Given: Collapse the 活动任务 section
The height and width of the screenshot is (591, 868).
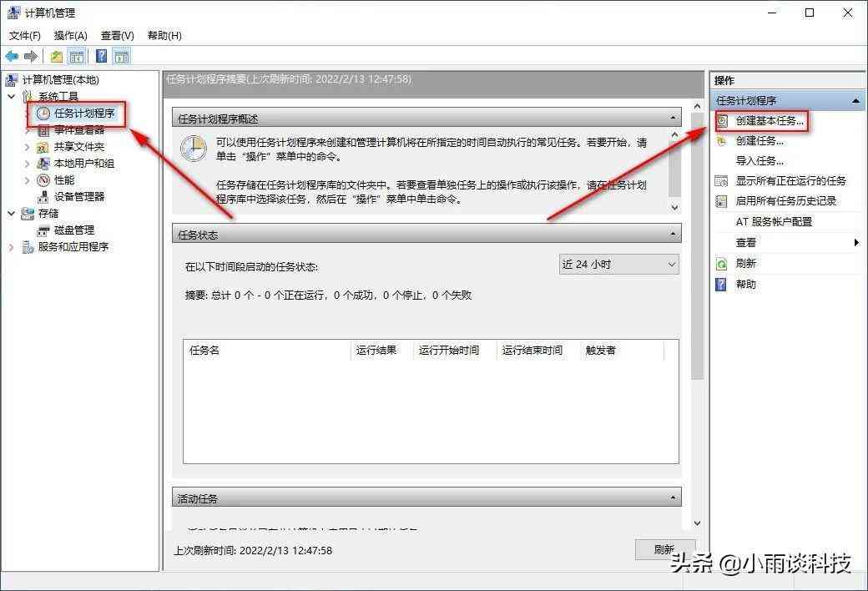Looking at the screenshot, I should pyautogui.click(x=673, y=498).
